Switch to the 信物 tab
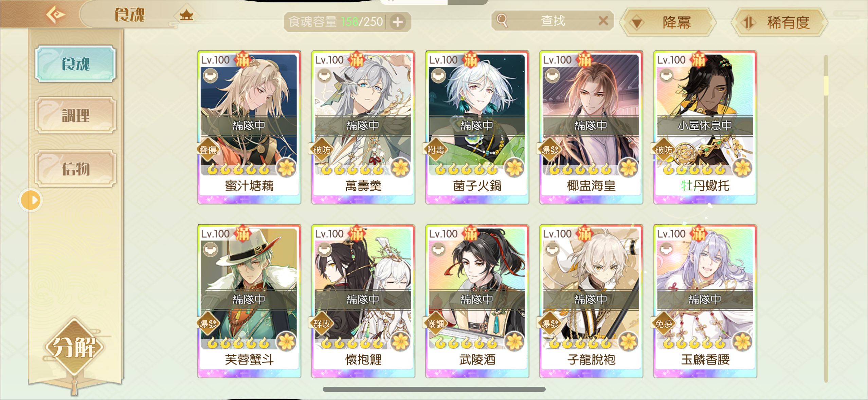The image size is (868, 400). (x=76, y=168)
